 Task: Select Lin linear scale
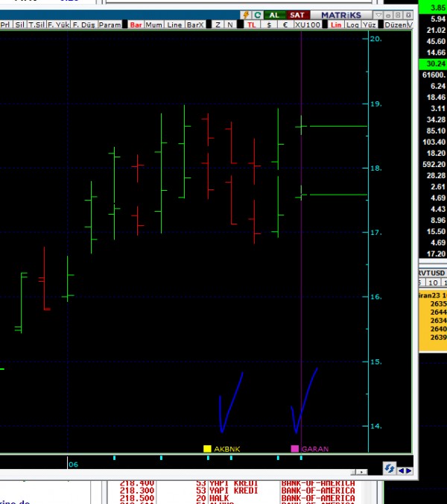[x=336, y=25]
